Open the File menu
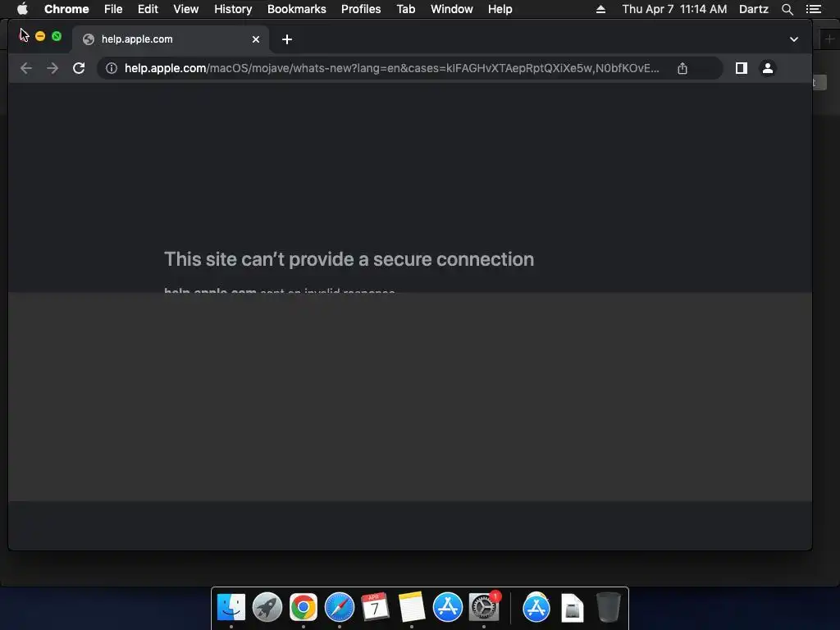Viewport: 840px width, 630px height. click(113, 9)
